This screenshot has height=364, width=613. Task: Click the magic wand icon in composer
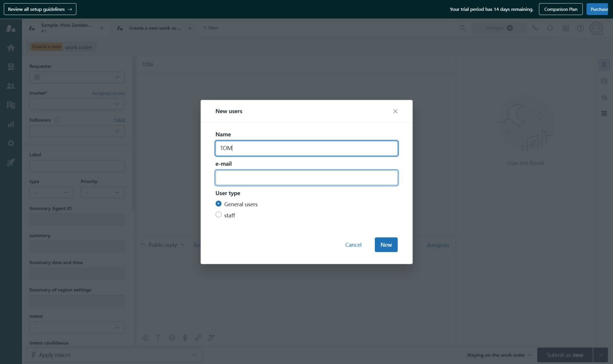point(211,337)
